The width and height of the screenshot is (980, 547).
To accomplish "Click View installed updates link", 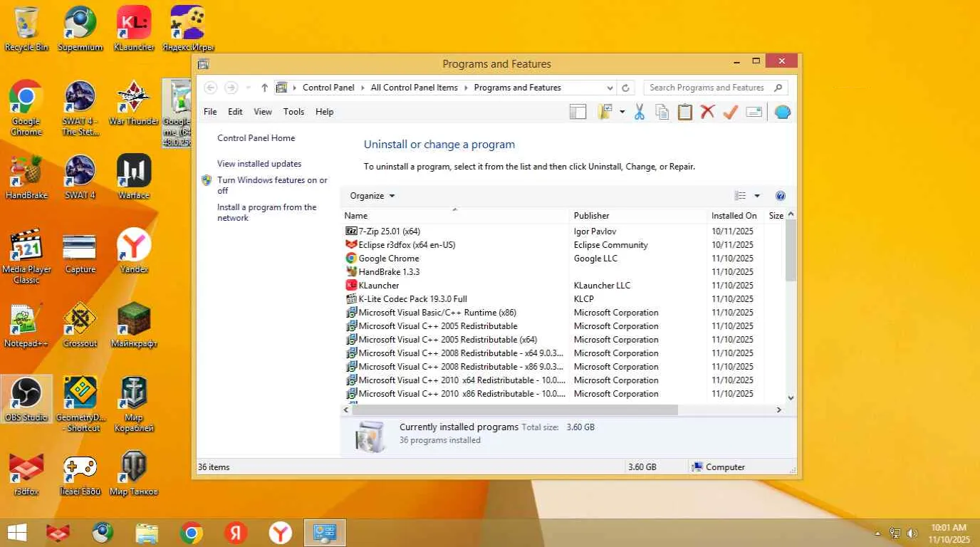I will (259, 164).
